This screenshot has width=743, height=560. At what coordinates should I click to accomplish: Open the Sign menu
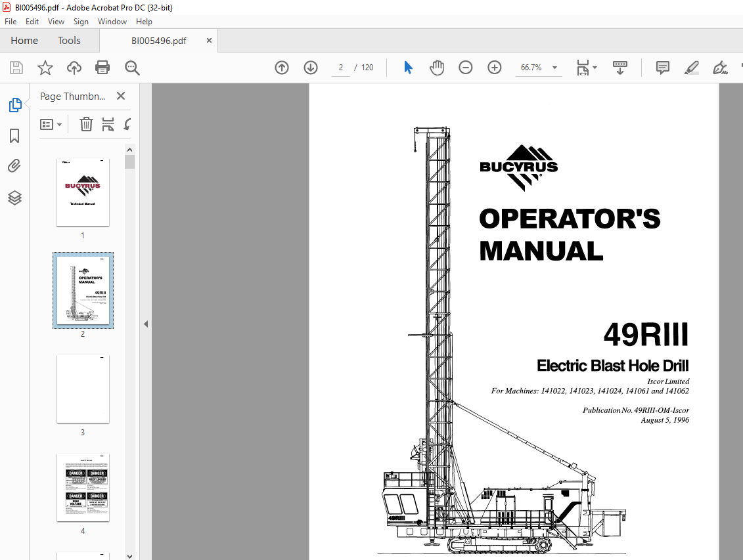click(x=81, y=22)
